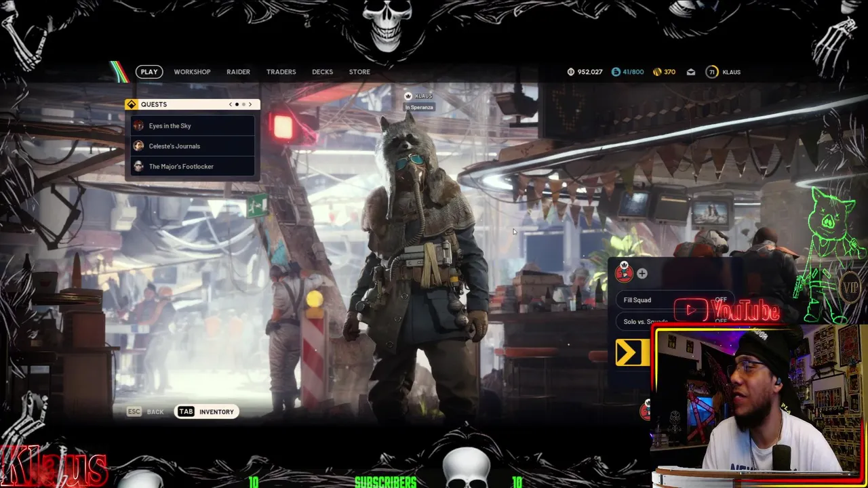
Task: Go to the TRADERS tab
Action: pyautogui.click(x=281, y=72)
